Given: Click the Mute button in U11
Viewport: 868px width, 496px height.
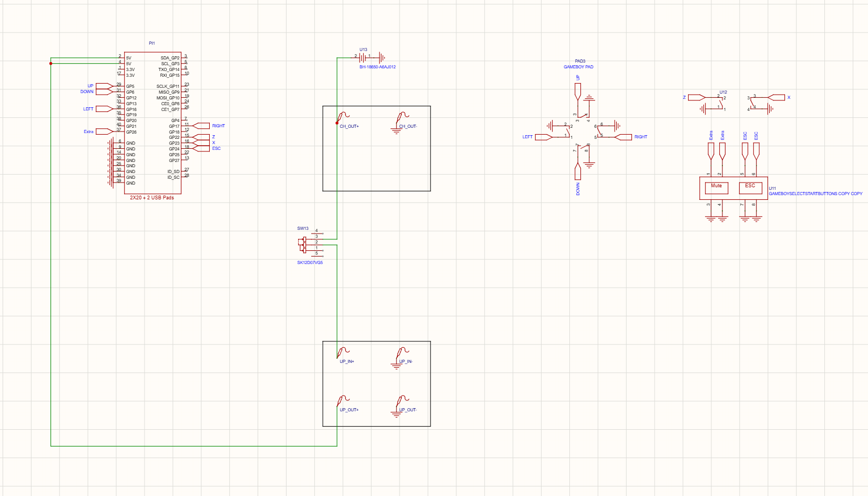Looking at the screenshot, I should coord(717,188).
